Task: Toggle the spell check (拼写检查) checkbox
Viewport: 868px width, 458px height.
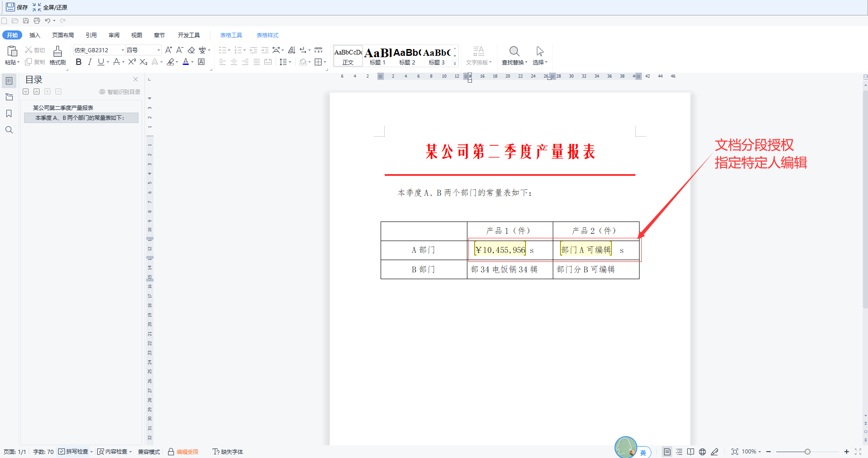Action: coord(62,452)
